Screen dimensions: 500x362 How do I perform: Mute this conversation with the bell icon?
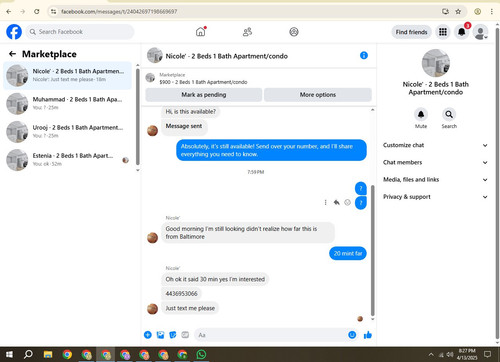[x=421, y=114]
